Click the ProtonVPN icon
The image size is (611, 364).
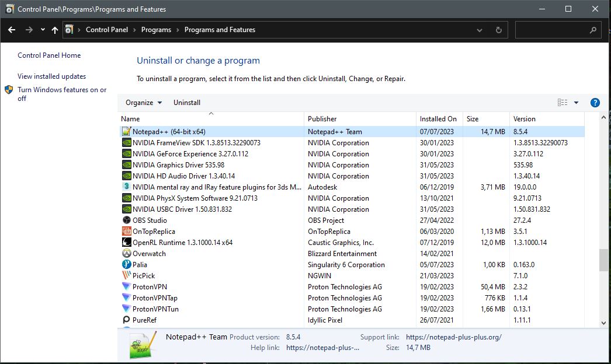point(127,287)
